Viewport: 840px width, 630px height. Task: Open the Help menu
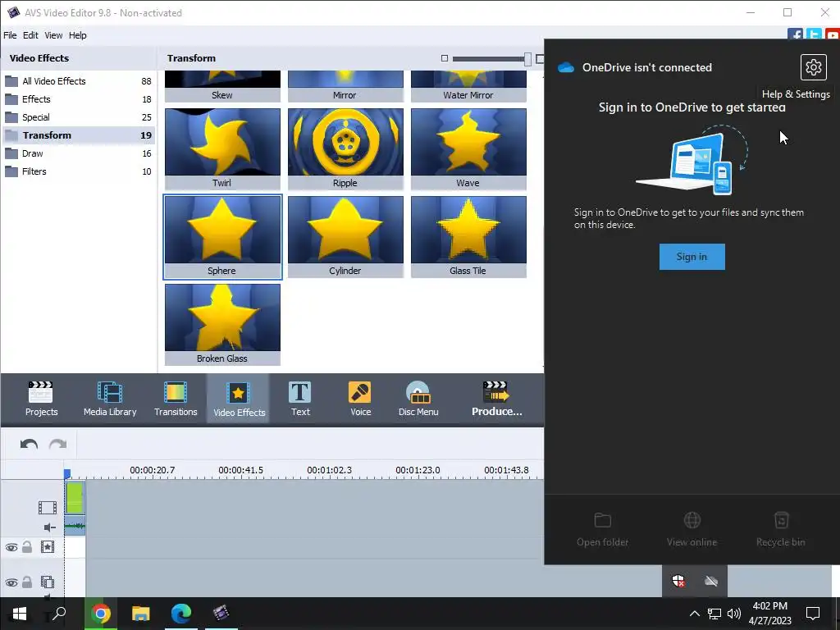click(78, 35)
